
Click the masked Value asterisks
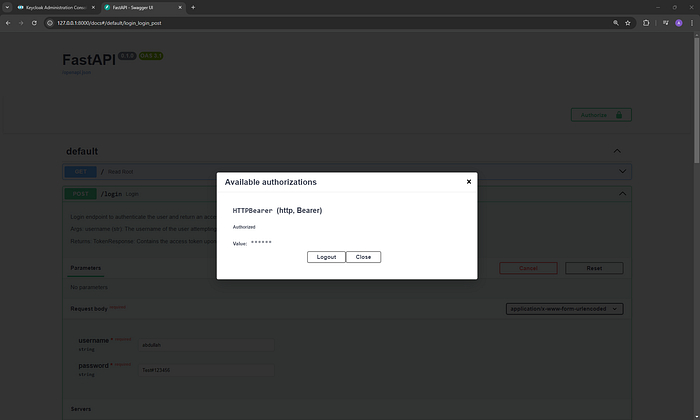click(261, 243)
